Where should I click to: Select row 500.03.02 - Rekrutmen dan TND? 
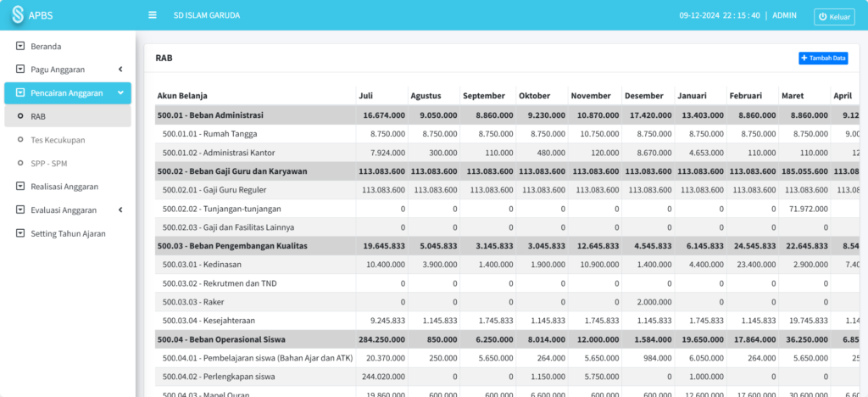point(509,283)
